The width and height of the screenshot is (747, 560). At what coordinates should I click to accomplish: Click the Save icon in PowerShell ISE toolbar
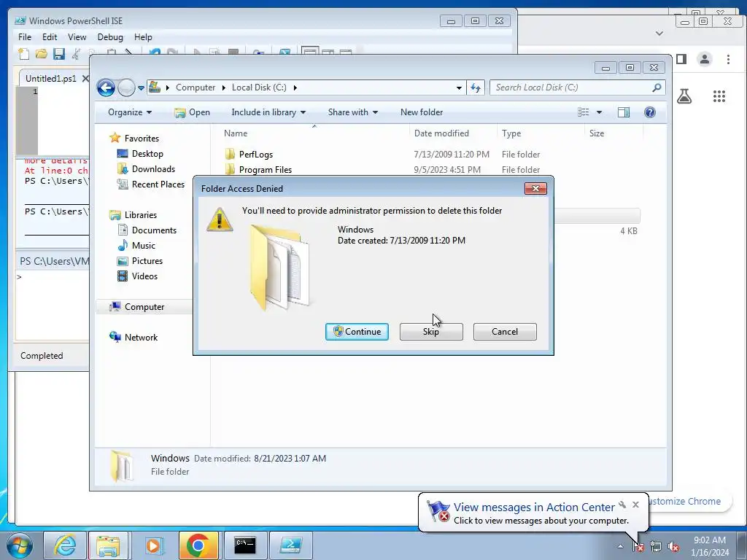[59, 54]
